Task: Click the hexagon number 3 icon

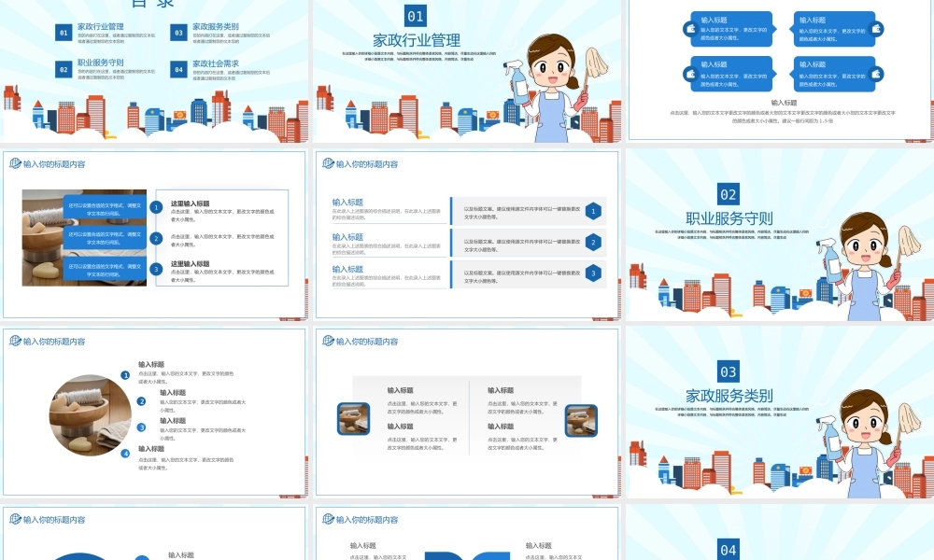Action: pyautogui.click(x=593, y=273)
